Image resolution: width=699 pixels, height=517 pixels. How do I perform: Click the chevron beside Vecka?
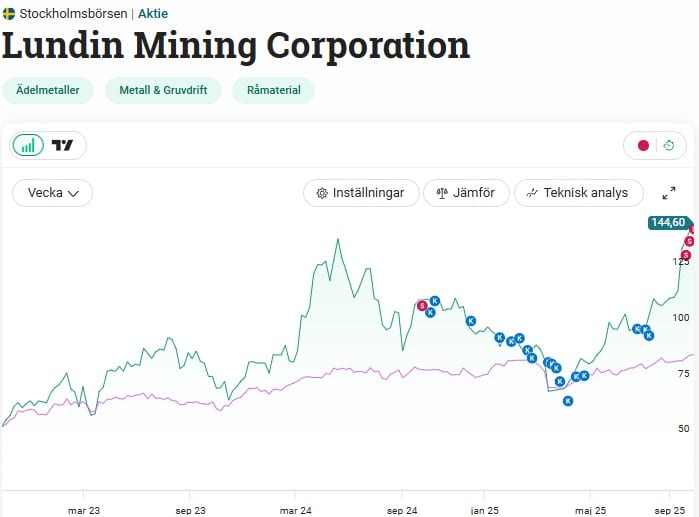tap(74, 193)
